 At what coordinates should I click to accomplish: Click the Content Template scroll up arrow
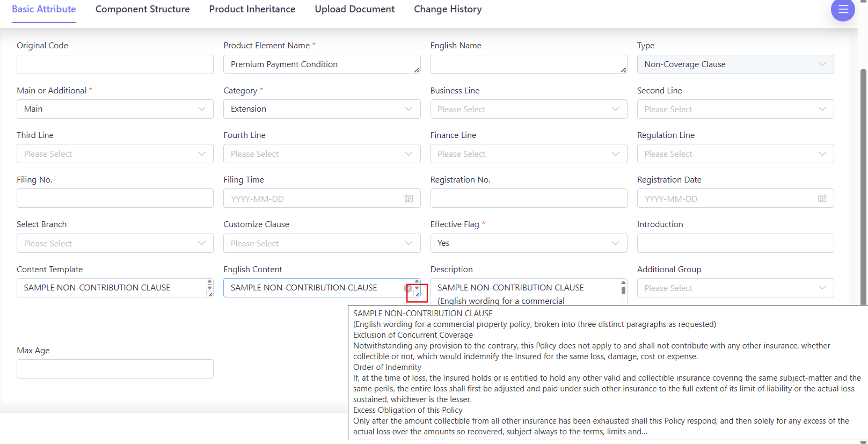pyautogui.click(x=209, y=281)
